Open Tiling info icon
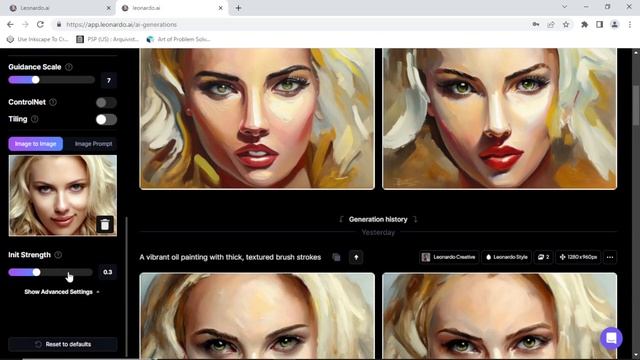The height and width of the screenshot is (360, 640). click(x=35, y=119)
